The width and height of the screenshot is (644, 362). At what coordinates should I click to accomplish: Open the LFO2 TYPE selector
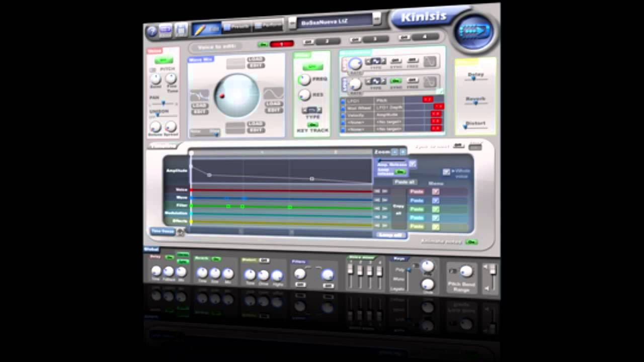click(376, 81)
